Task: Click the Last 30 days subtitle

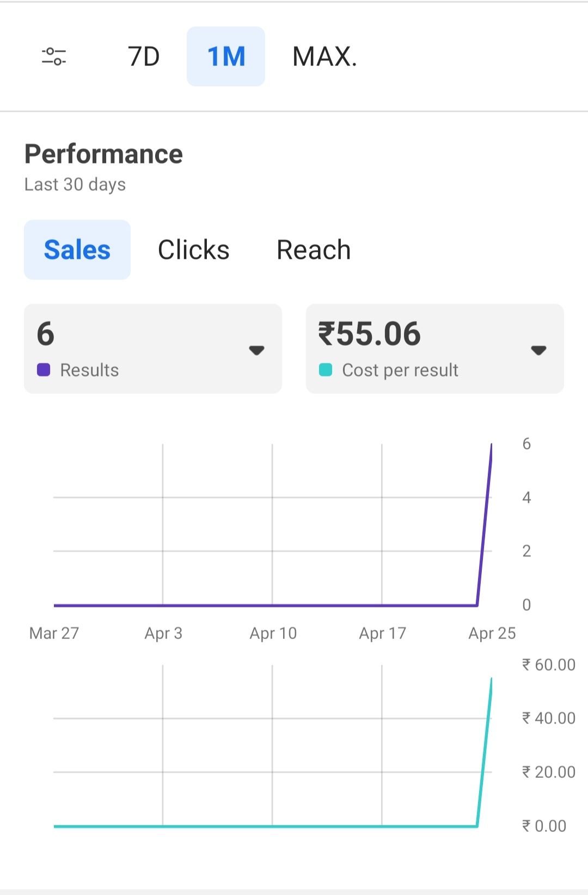Action: [x=75, y=185]
